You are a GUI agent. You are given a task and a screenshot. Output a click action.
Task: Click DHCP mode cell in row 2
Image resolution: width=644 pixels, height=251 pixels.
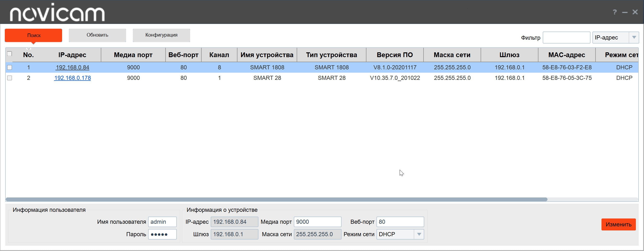pos(624,78)
